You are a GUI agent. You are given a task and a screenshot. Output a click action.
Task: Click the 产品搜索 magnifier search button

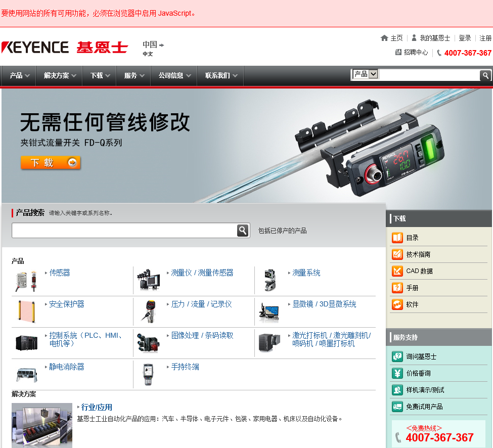(243, 231)
